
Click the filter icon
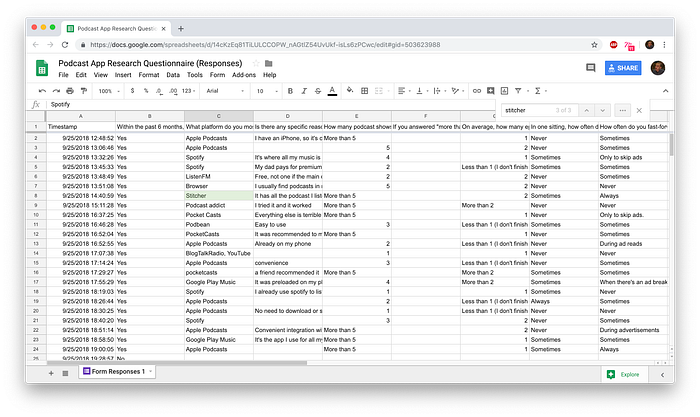(x=518, y=91)
